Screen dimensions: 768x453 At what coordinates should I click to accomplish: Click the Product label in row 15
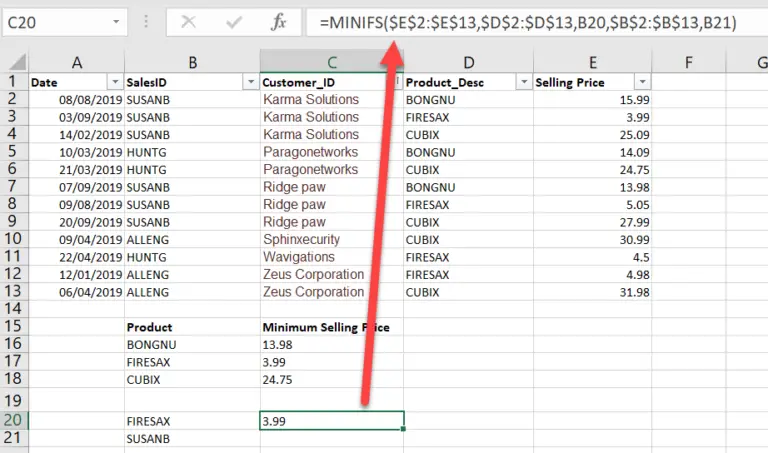tap(149, 327)
